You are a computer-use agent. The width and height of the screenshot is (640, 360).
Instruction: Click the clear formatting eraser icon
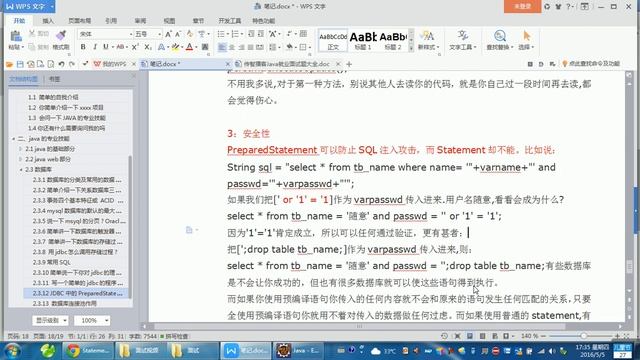(x=190, y=34)
